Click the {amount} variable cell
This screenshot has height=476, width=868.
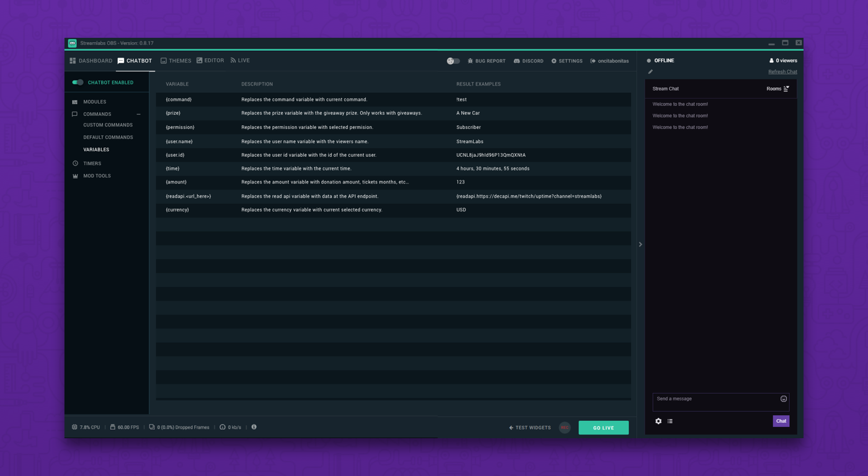[x=176, y=182]
